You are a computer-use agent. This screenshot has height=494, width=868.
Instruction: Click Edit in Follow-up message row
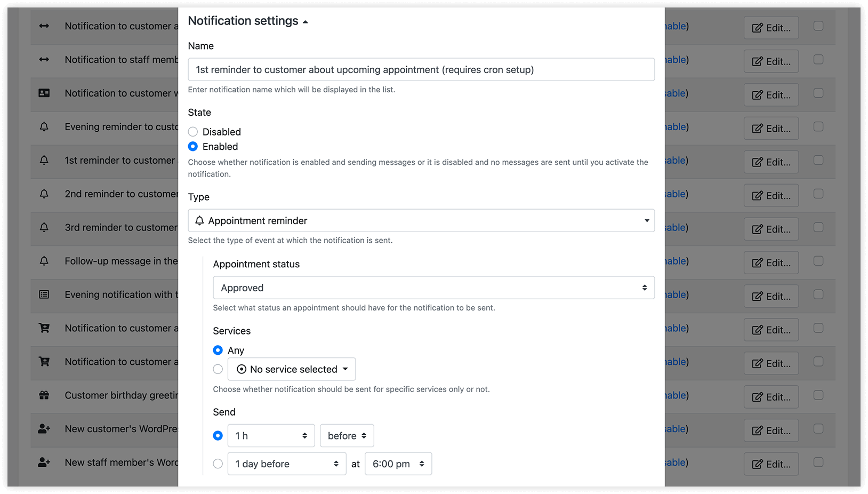point(771,263)
